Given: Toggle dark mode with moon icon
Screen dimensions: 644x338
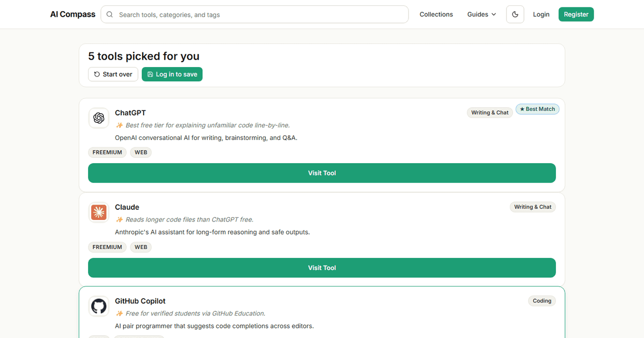Looking at the screenshot, I should 515,14.
